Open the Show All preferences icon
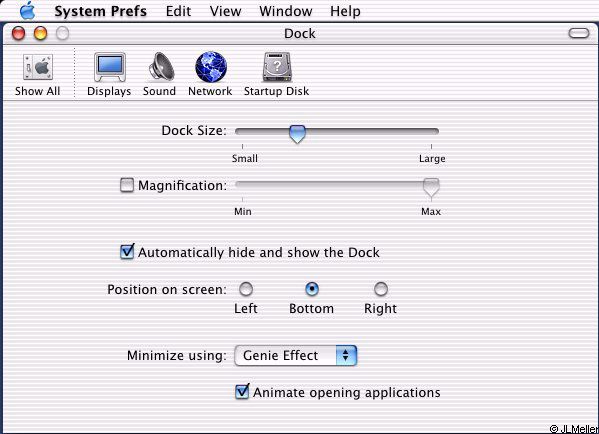 tap(37, 67)
